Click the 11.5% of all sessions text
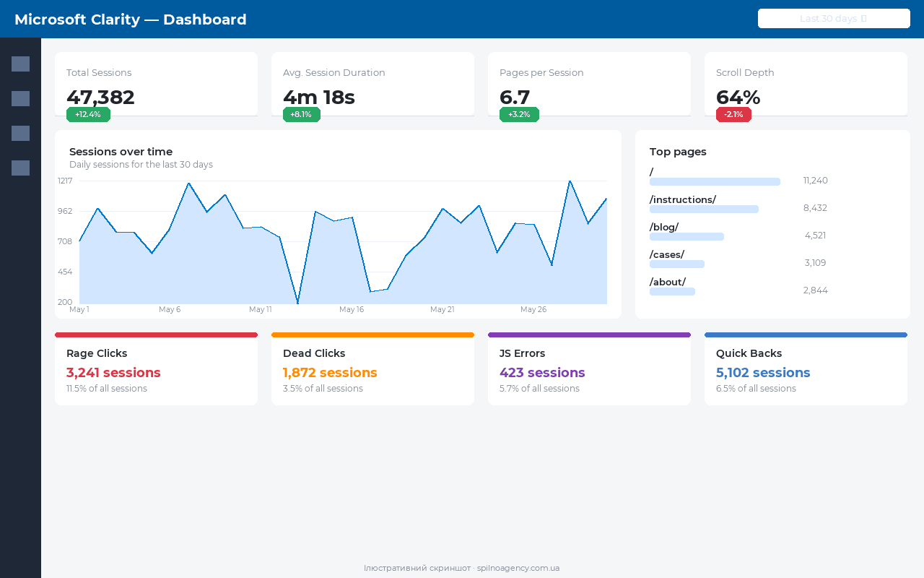Screen dimensions: 924x578 click(107, 389)
